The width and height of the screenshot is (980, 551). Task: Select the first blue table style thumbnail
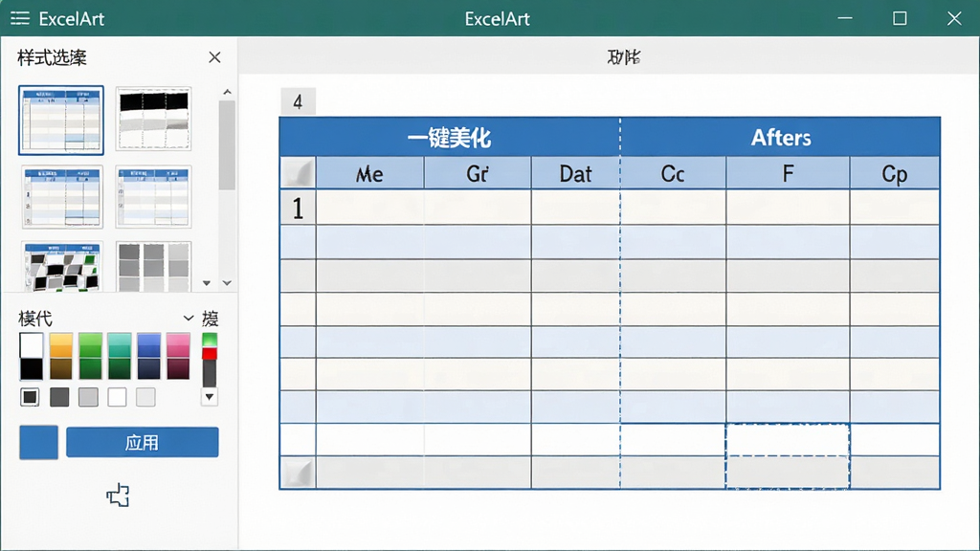pyautogui.click(x=61, y=120)
